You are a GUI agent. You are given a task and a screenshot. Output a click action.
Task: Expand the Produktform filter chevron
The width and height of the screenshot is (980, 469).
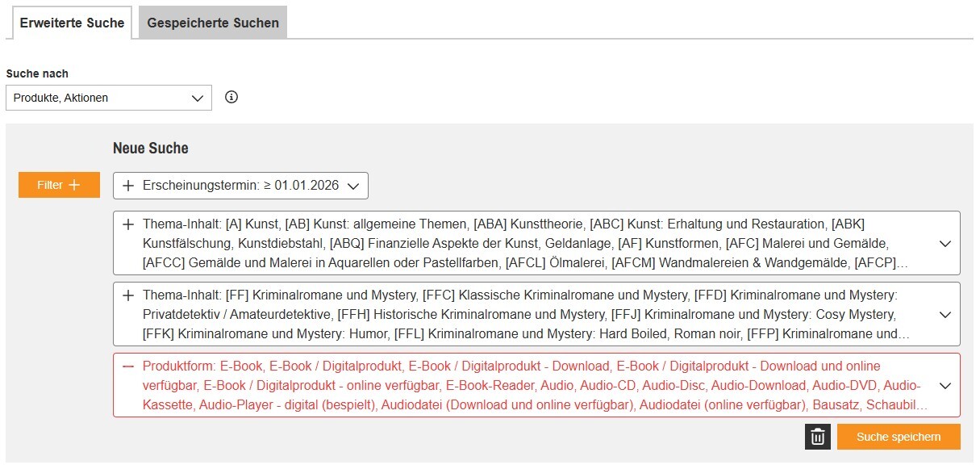pos(945,386)
